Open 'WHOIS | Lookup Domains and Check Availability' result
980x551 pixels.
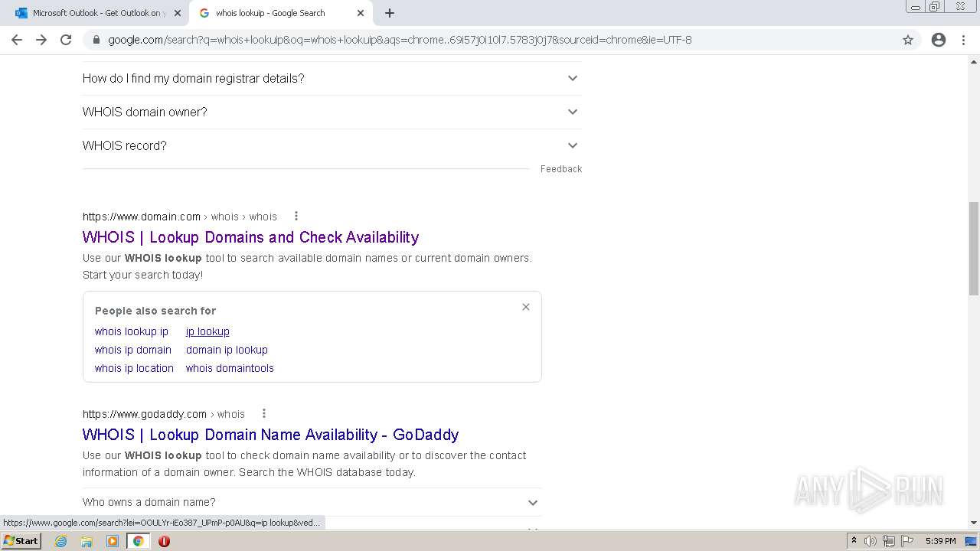pos(250,237)
